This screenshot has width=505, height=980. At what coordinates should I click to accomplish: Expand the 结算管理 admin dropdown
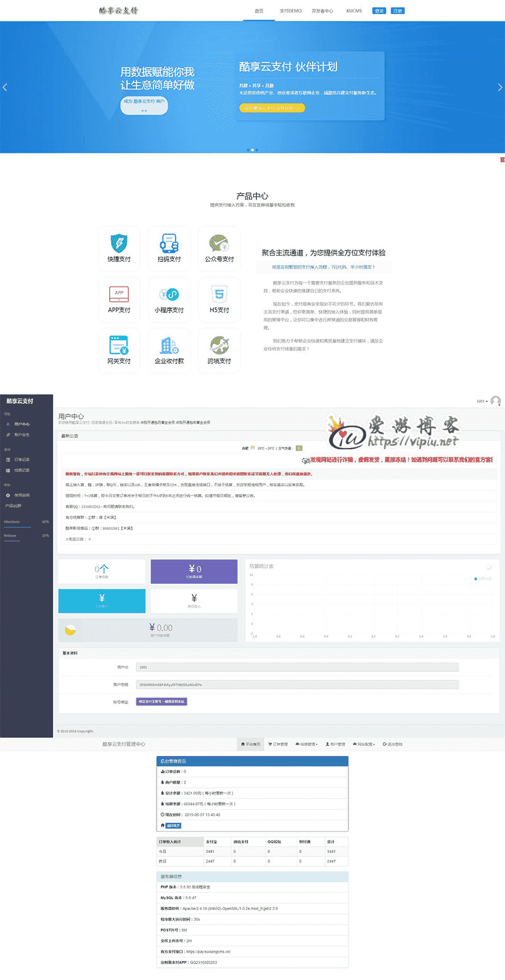[306, 744]
